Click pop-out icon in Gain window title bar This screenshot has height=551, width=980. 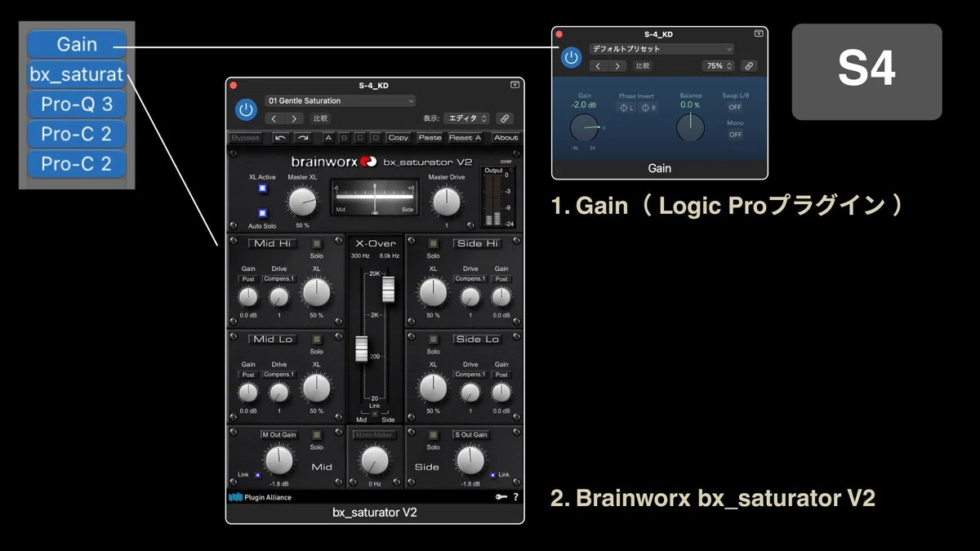759,33
